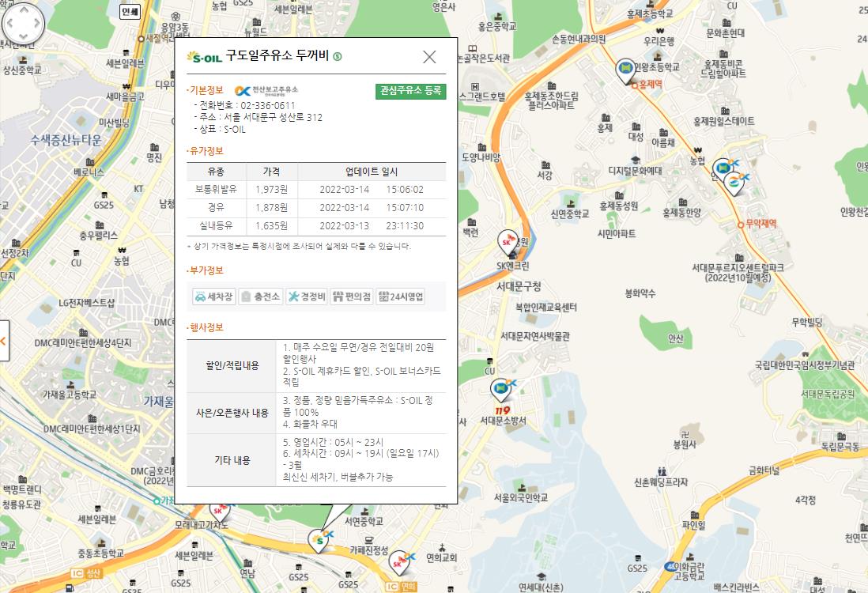The width and height of the screenshot is (868, 593).
Task: Select the S-OIL marker below the popup
Action: point(319,540)
